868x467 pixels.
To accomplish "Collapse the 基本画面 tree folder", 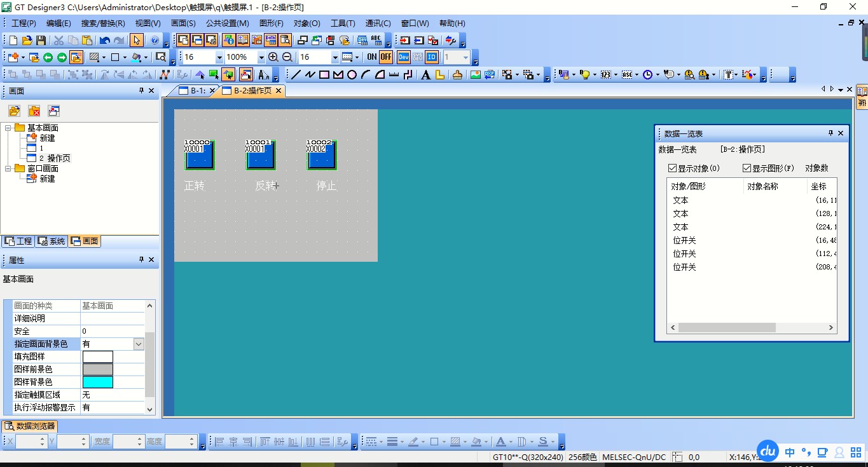I will (8, 128).
